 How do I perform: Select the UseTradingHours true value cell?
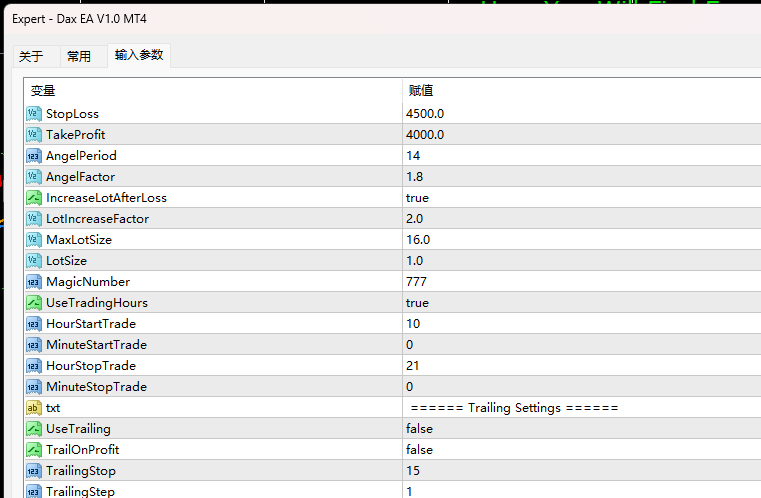point(582,303)
